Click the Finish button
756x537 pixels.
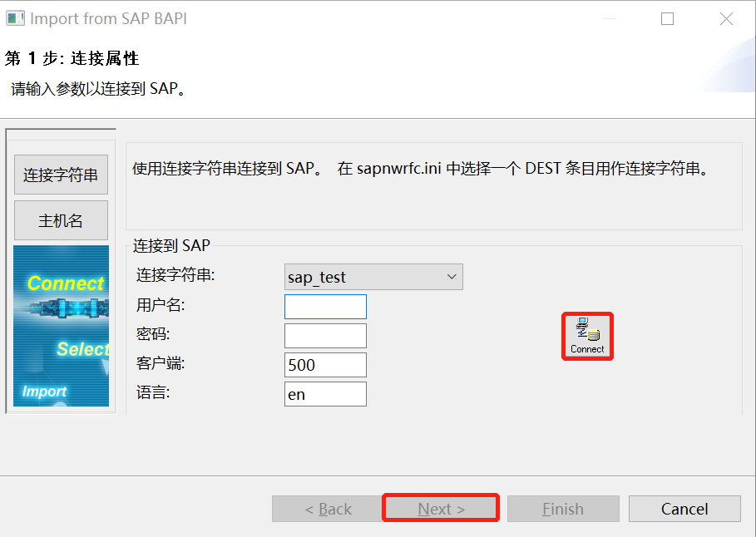[562, 508]
